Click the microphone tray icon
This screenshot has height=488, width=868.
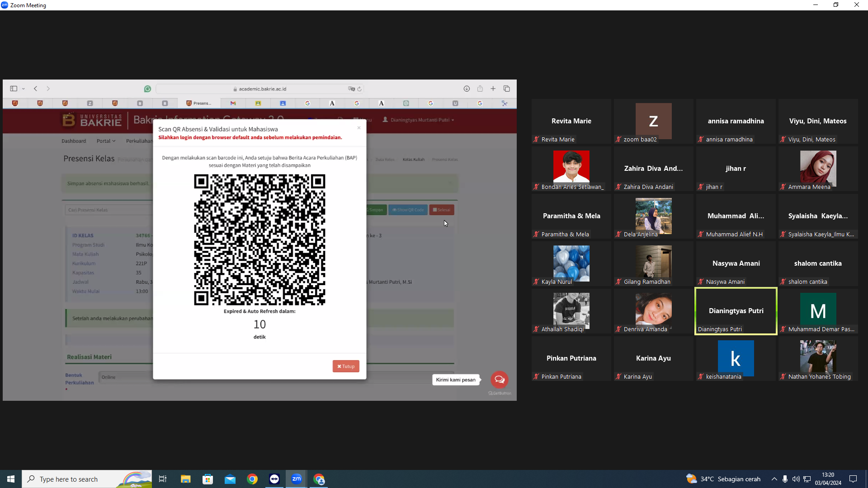[785, 479]
